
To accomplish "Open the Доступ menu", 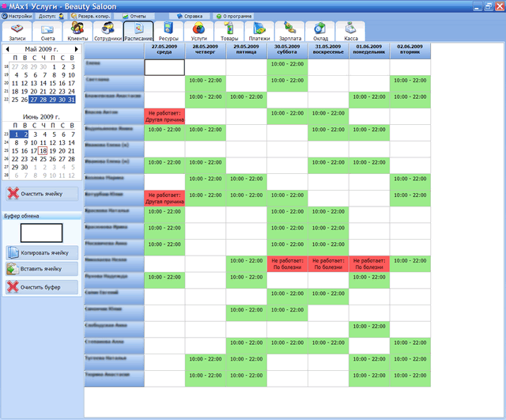I will [x=51, y=16].
